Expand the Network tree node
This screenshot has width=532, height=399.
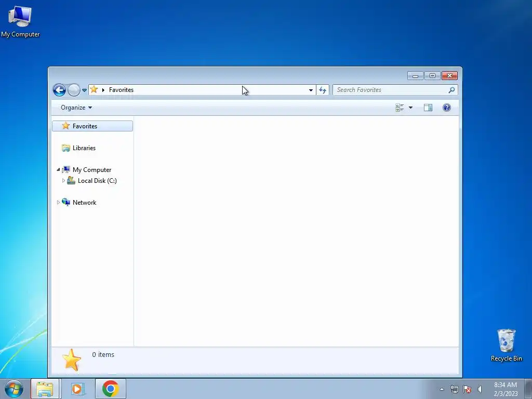58,202
